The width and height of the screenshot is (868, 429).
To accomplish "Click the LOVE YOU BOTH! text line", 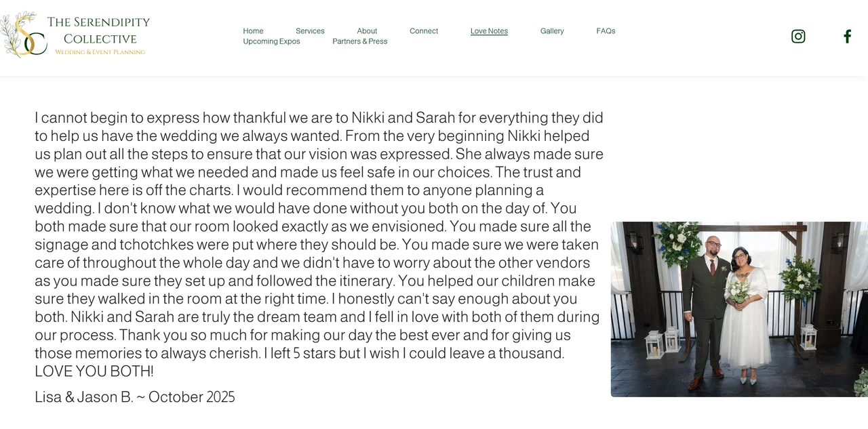I will [x=94, y=371].
